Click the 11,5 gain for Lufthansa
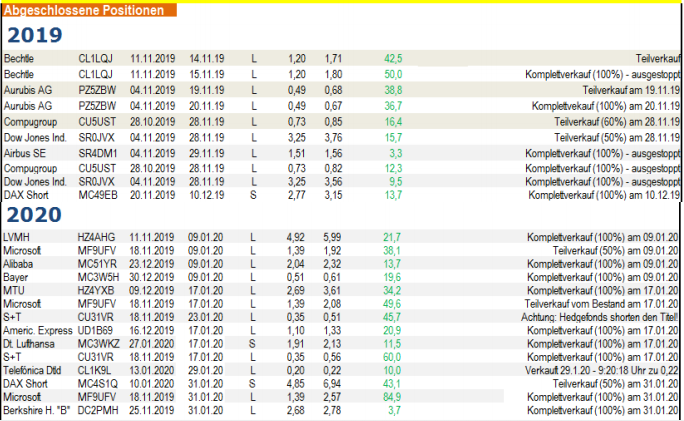This screenshot has width=684, height=421. 392,344
